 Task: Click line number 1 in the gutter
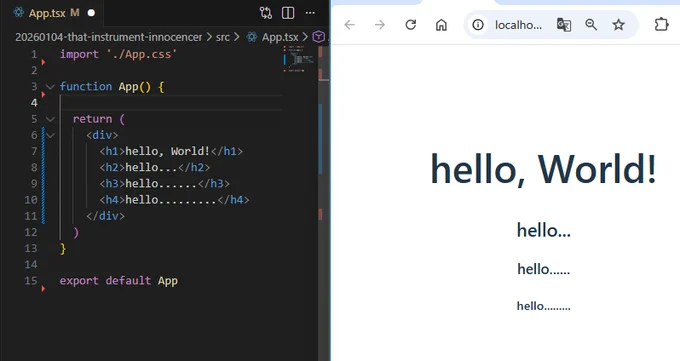point(34,54)
